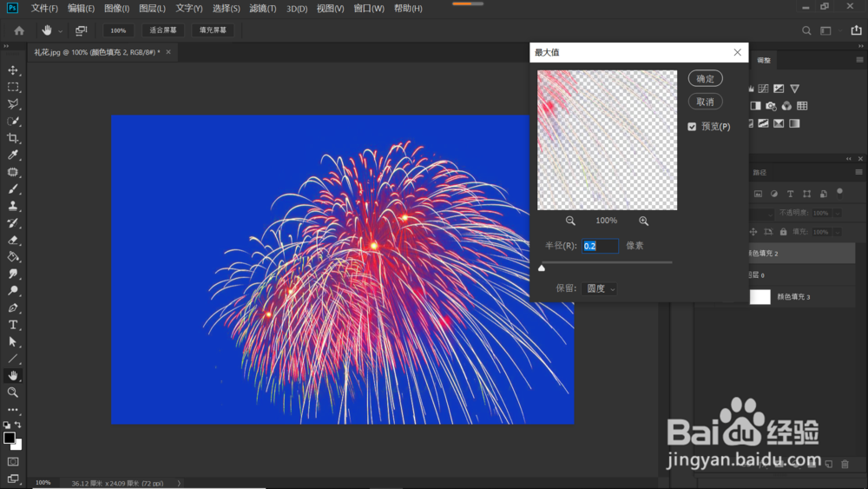Select the Eyedropper tool
The image size is (868, 489).
click(13, 155)
